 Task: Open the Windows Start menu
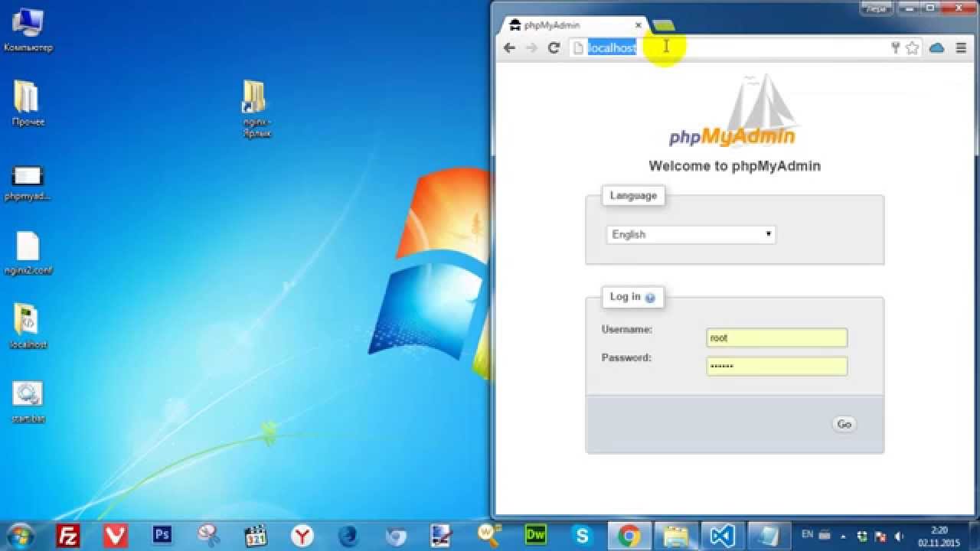(21, 535)
